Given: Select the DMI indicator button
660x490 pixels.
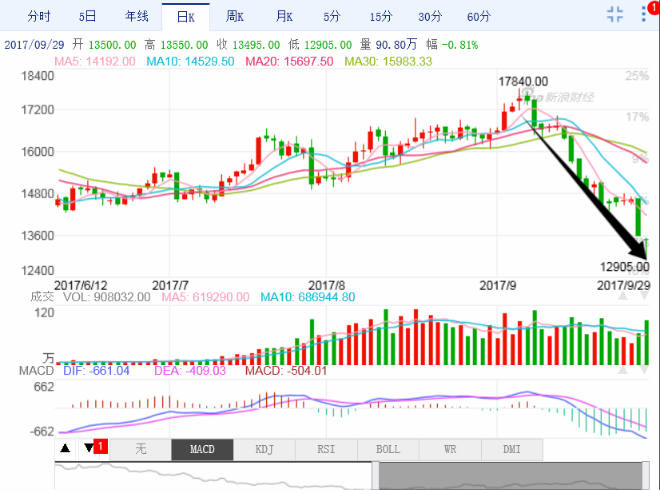Looking at the screenshot, I should 512,449.
